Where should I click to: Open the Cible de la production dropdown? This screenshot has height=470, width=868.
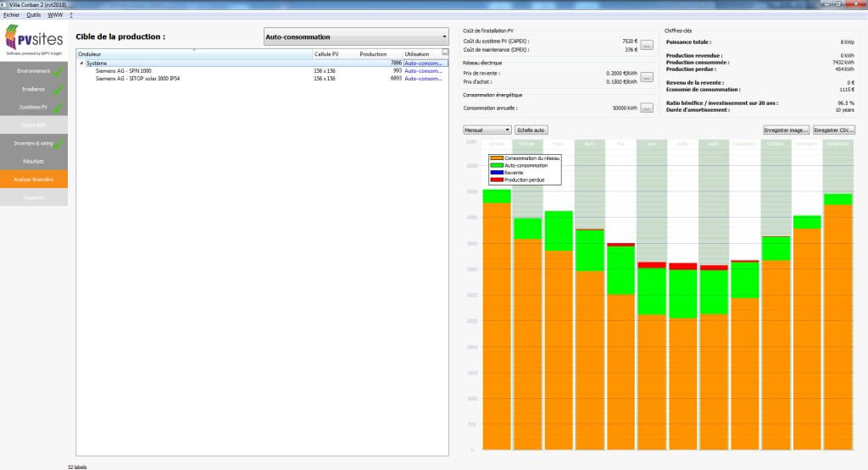coord(355,37)
